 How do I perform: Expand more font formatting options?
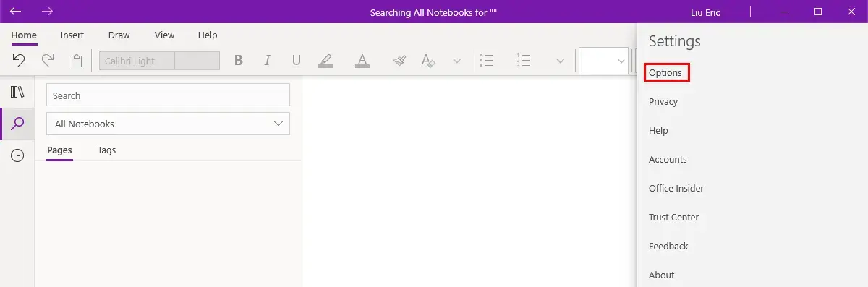pyautogui.click(x=456, y=61)
